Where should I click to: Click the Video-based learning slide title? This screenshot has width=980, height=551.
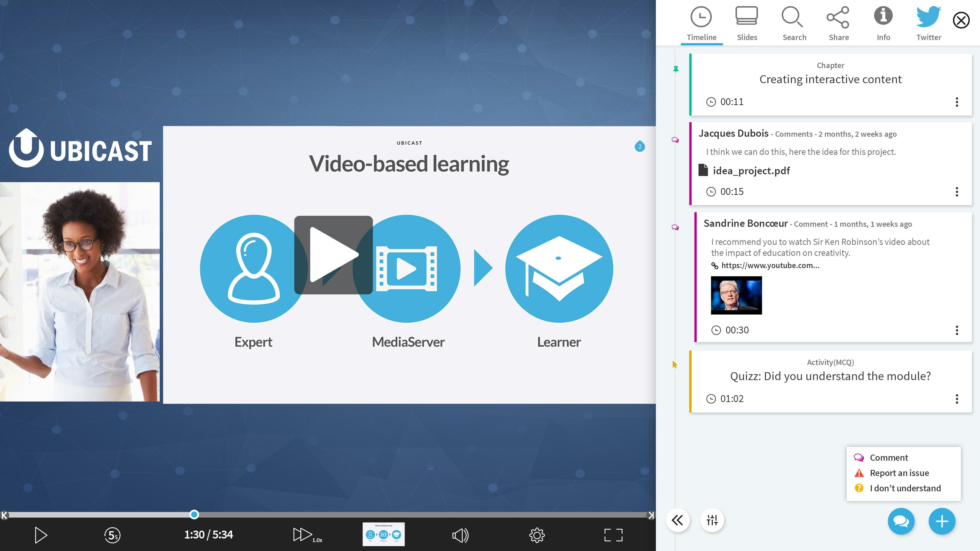coord(409,164)
